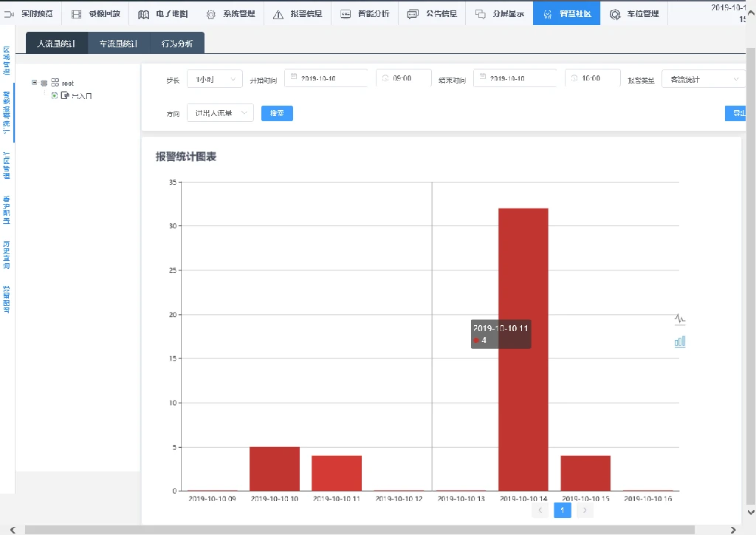Click the blue export button
Image resolution: width=756 pixels, height=535 pixels.
[x=736, y=113]
